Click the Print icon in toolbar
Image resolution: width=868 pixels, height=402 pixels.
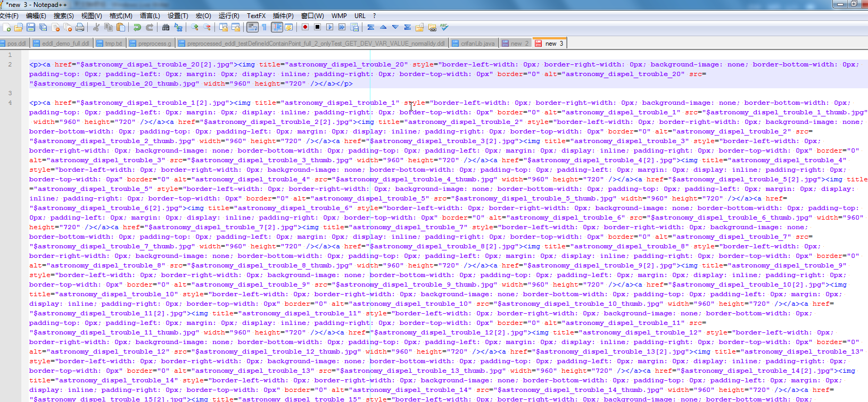tap(80, 27)
